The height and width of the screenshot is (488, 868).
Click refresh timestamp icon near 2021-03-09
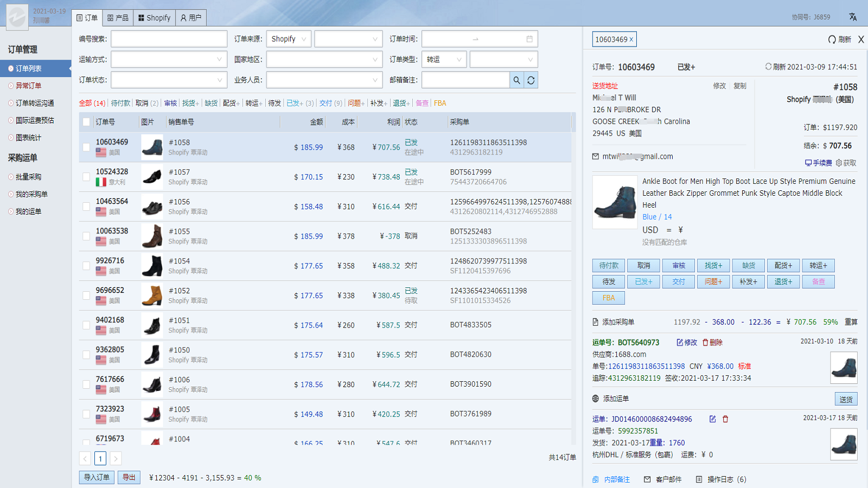pos(768,67)
